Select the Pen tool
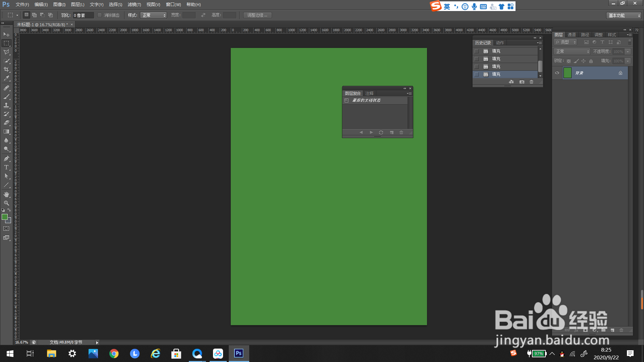The image size is (644, 362). click(6, 158)
